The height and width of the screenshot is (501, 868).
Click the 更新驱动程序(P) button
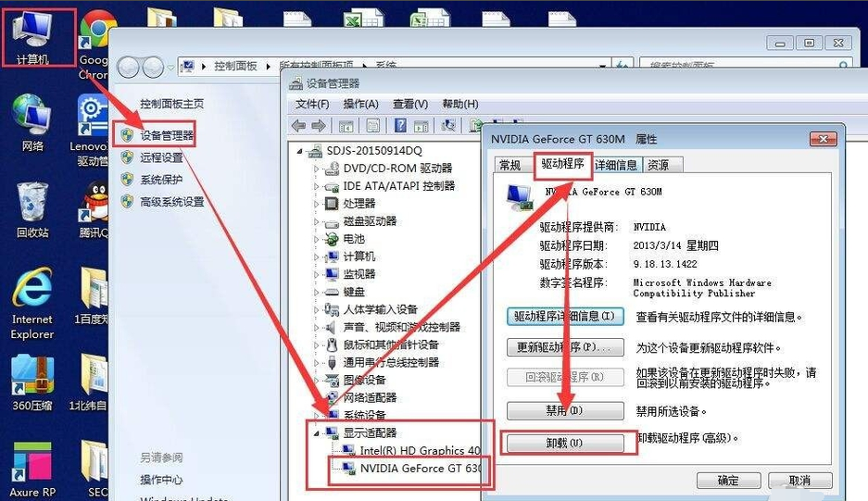click(564, 347)
